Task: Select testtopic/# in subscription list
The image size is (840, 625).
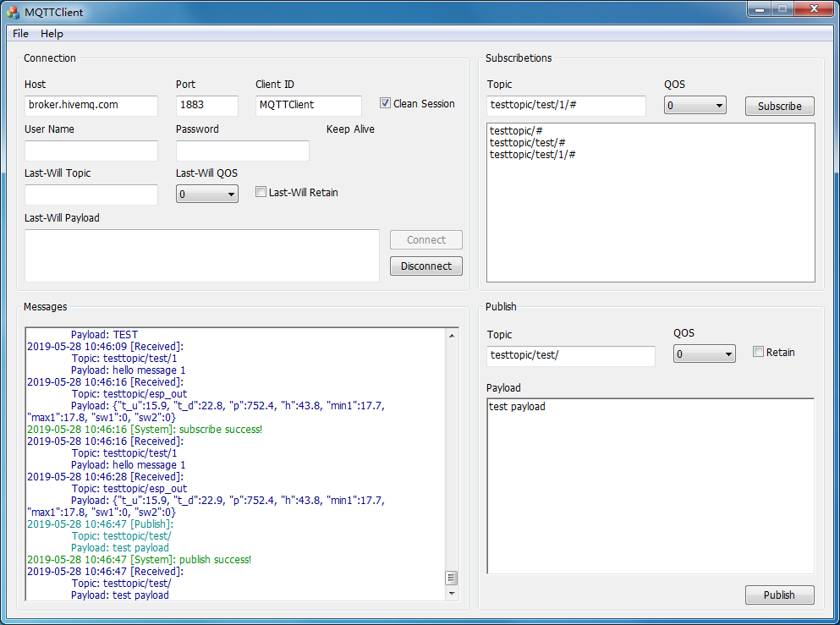Action: (516, 131)
